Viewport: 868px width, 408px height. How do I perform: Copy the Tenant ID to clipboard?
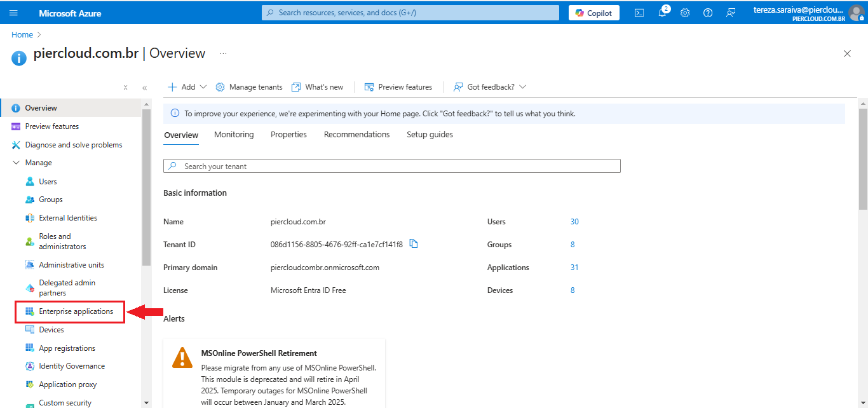coord(414,244)
